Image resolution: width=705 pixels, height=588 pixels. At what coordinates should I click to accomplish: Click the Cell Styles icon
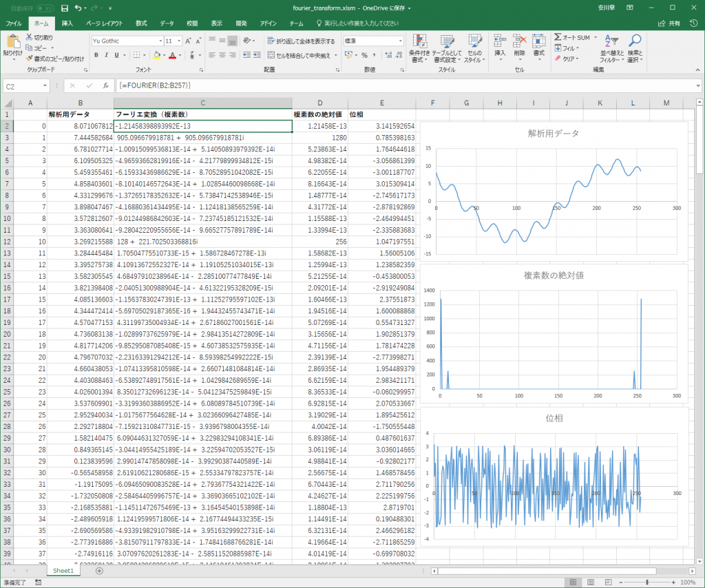[x=475, y=42]
